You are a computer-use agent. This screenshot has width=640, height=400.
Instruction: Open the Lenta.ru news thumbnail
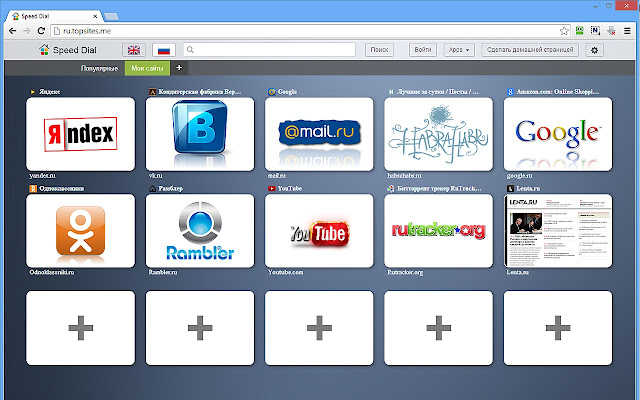click(x=558, y=231)
